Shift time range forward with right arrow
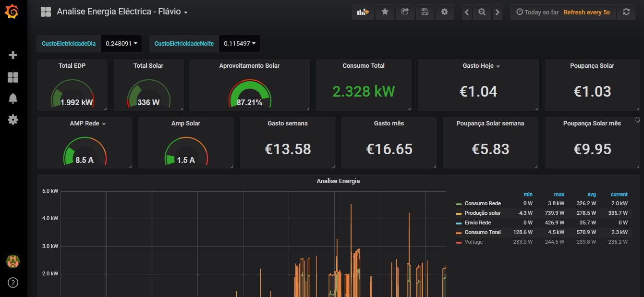Screen dimensions: 644x297 point(497,12)
